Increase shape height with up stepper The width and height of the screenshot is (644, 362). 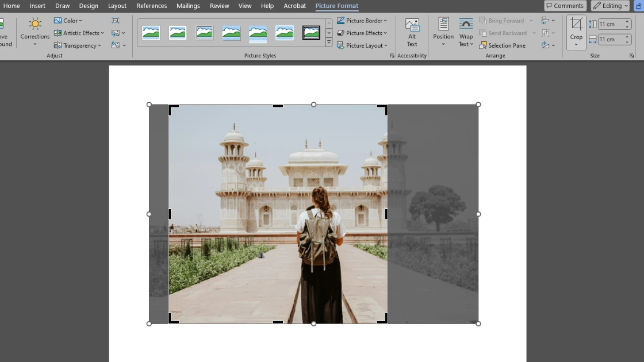[627, 22]
